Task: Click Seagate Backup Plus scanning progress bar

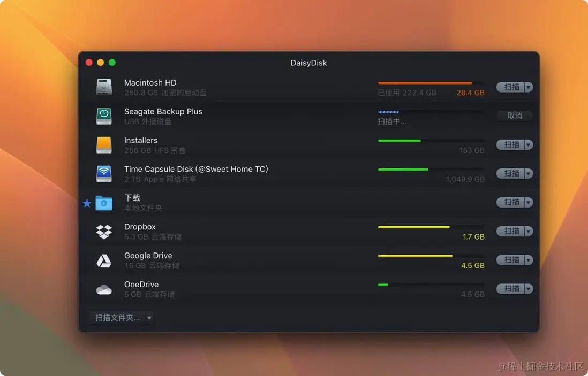Action: click(x=388, y=112)
